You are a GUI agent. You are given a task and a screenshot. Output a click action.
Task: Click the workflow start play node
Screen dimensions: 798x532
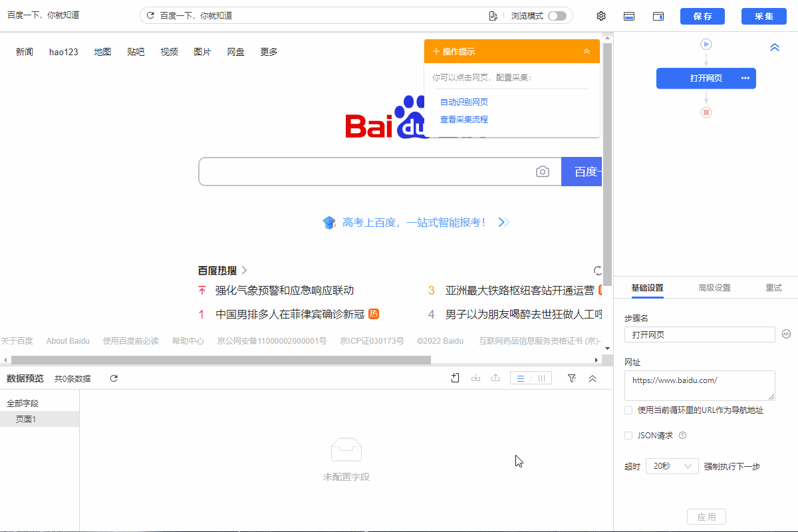point(706,44)
